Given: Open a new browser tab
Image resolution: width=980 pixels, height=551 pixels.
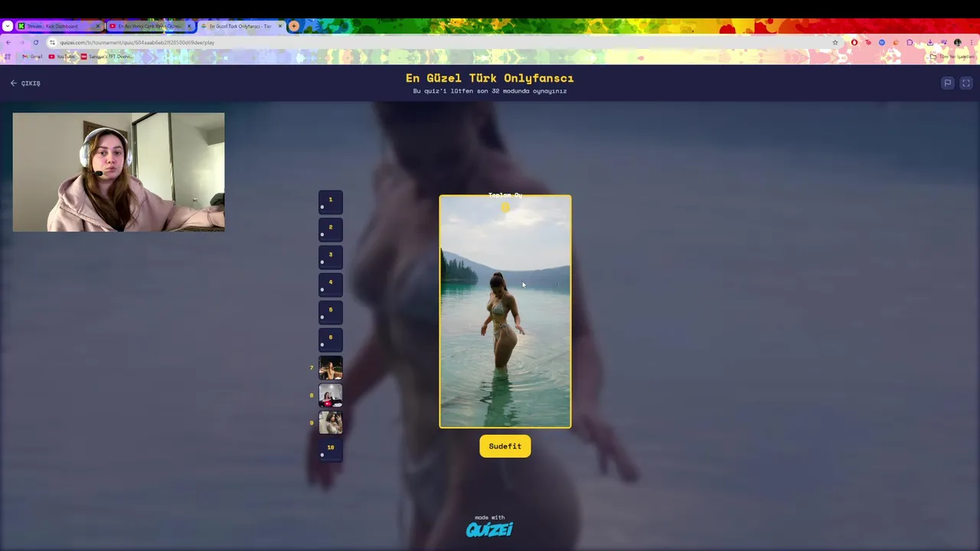Looking at the screenshot, I should [294, 26].
